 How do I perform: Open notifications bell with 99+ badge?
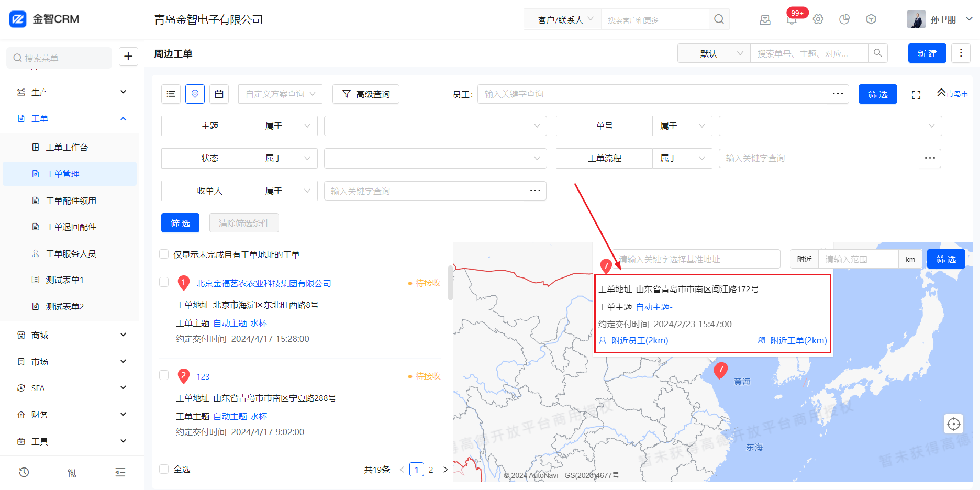coord(792,20)
